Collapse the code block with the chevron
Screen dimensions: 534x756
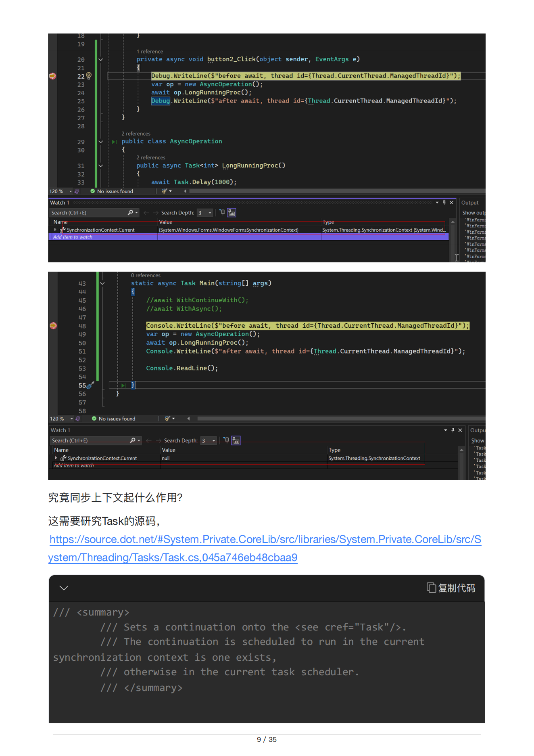coord(64,588)
